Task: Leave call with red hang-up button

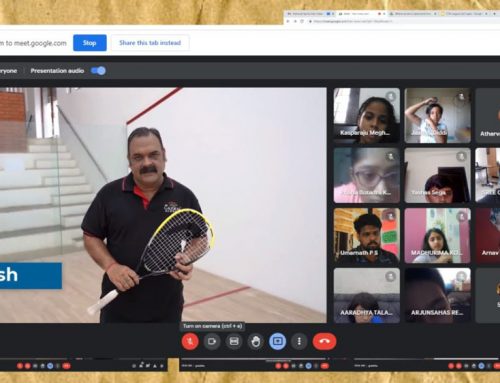Action: pyautogui.click(x=324, y=341)
